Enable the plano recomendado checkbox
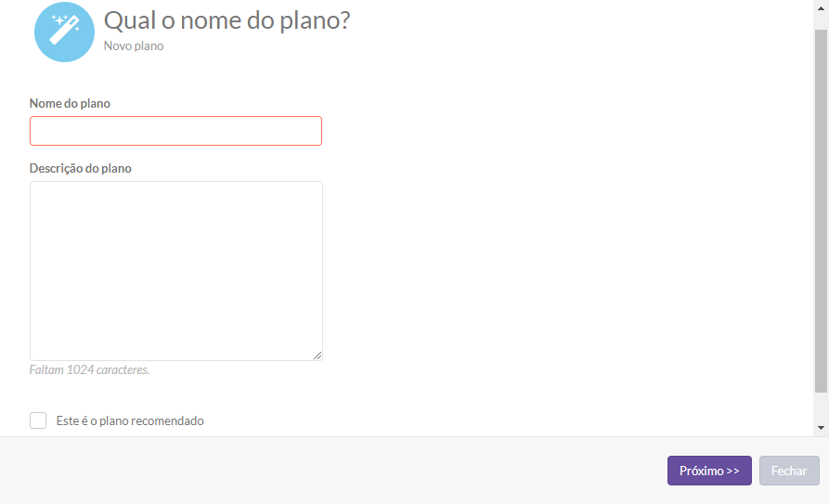 [38, 420]
